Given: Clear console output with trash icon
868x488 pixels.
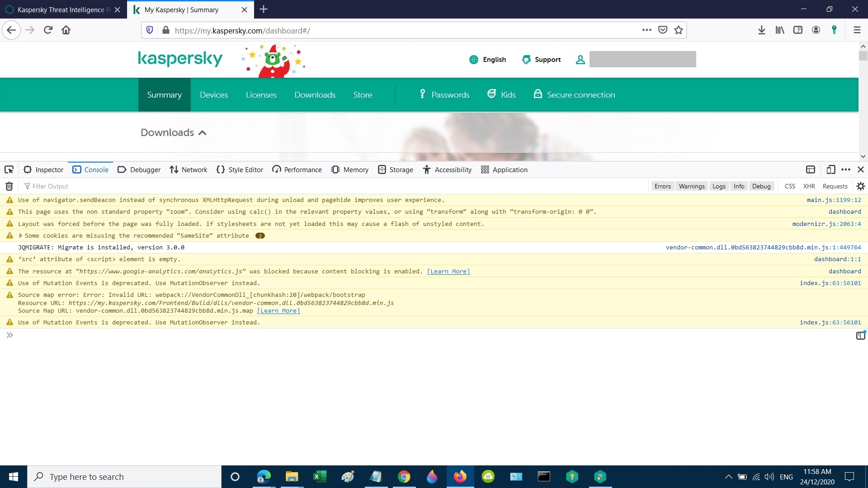Looking at the screenshot, I should click(9, 186).
